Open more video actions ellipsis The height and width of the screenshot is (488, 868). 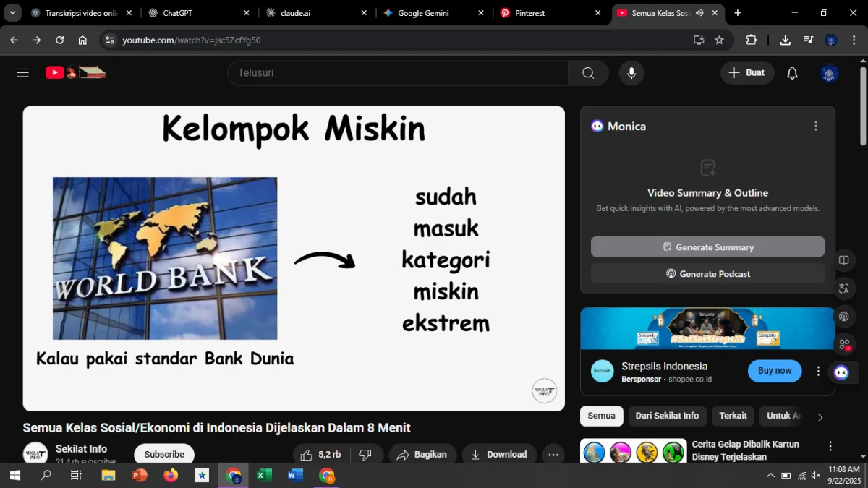point(553,454)
